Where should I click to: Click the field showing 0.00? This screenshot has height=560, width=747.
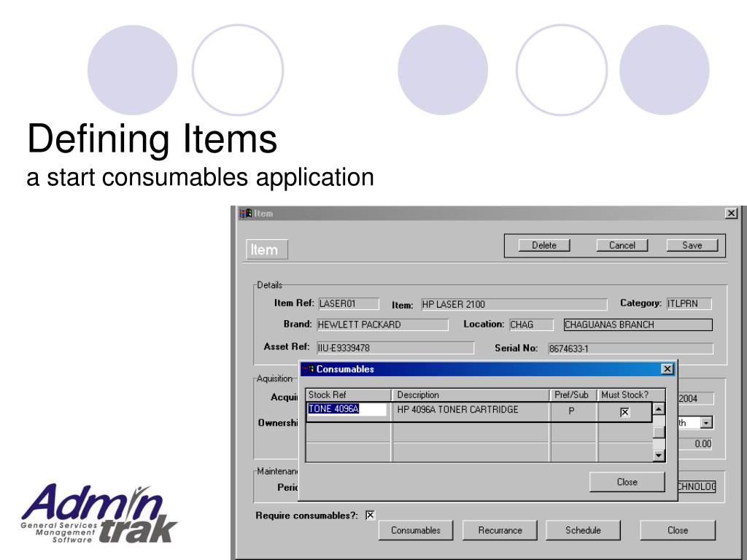pyautogui.click(x=695, y=444)
